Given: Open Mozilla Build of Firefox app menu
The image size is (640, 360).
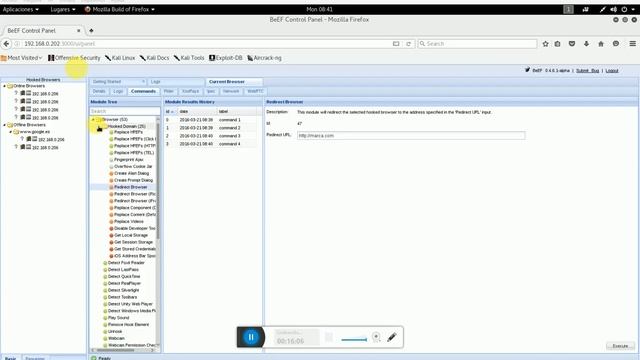Looking at the screenshot, I should [x=120, y=9].
